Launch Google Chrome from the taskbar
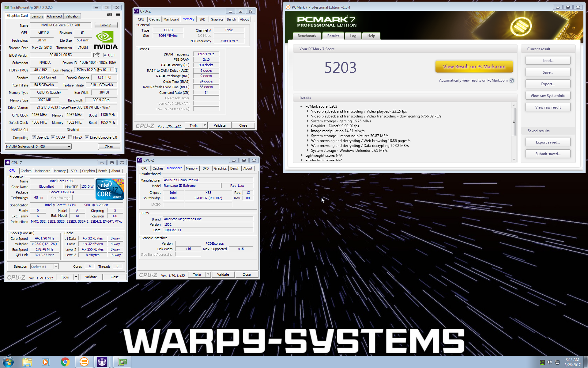588x368 pixels. 65,362
